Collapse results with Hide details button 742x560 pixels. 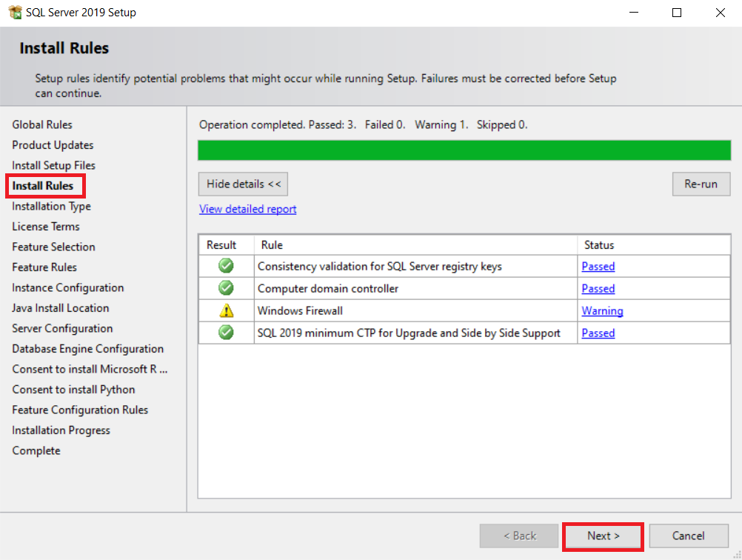point(243,184)
